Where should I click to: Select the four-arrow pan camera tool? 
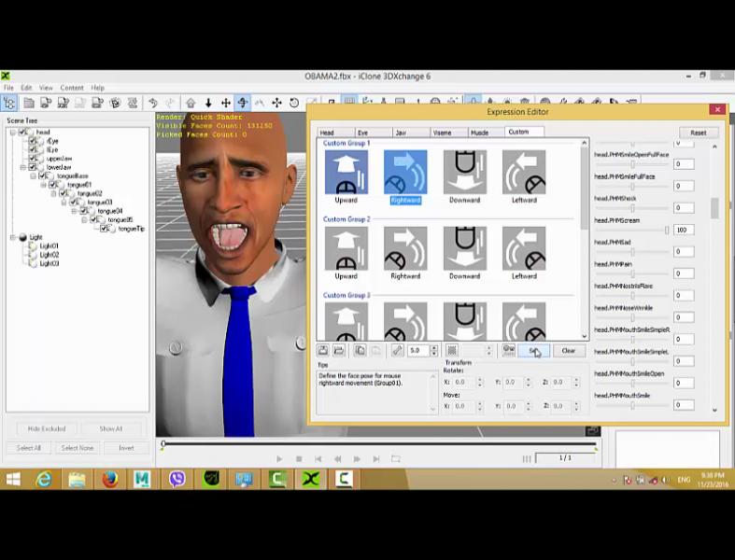(225, 103)
